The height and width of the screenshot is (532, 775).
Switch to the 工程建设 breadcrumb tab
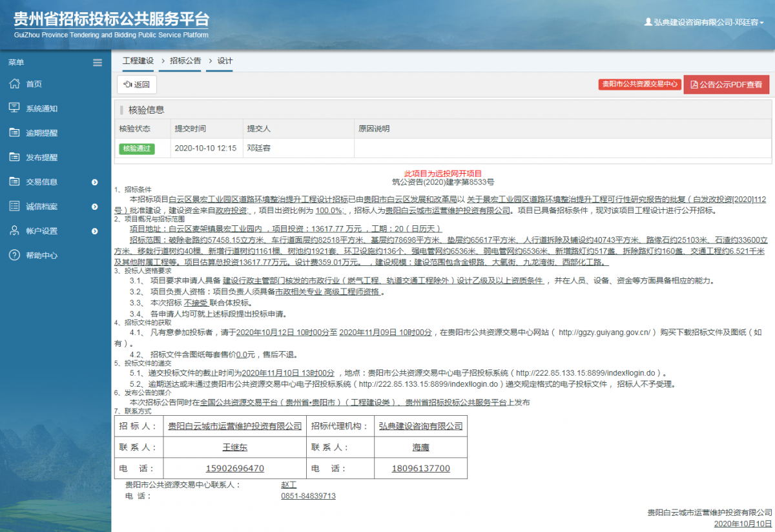(138, 60)
